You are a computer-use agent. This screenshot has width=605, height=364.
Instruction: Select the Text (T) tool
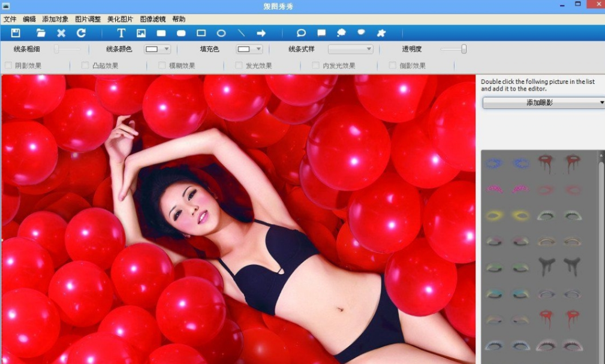click(x=121, y=33)
